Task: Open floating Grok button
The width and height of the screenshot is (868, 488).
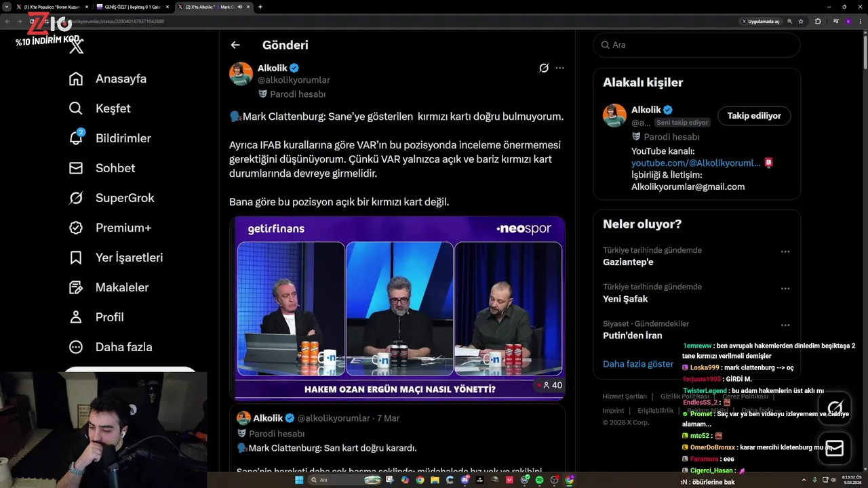Action: click(835, 408)
